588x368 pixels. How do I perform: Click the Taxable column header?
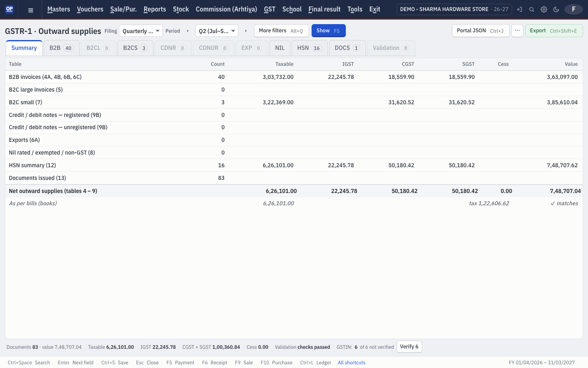284,64
